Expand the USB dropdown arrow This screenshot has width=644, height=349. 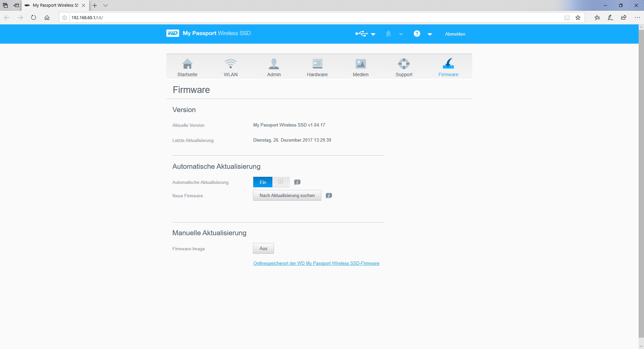tap(373, 34)
